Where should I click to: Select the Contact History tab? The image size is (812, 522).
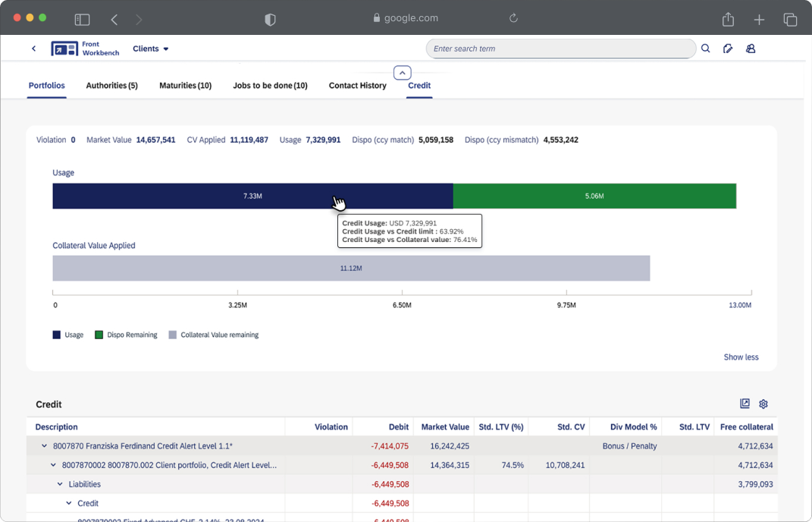(x=357, y=86)
